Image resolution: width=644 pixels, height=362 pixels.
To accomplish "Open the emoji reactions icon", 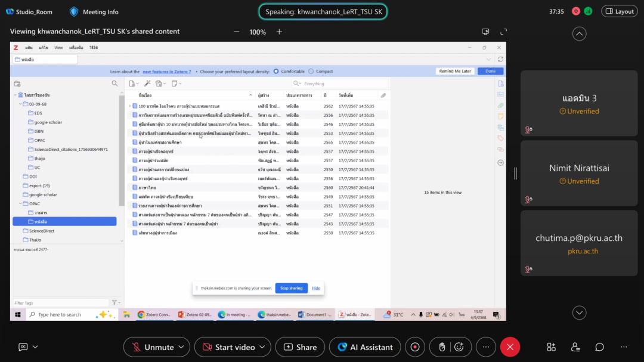I will tap(459, 347).
